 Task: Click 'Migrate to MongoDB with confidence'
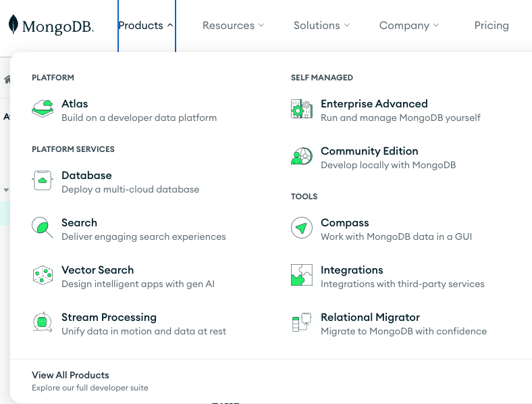pyautogui.click(x=404, y=331)
